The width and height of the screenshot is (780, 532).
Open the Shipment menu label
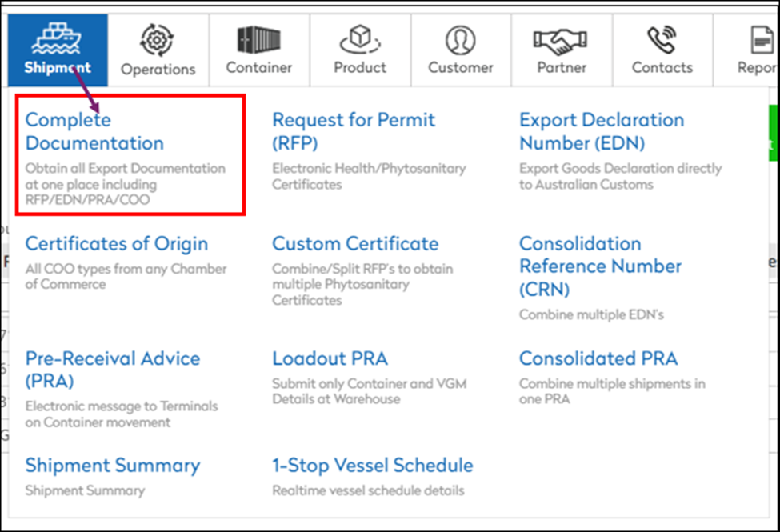58,68
